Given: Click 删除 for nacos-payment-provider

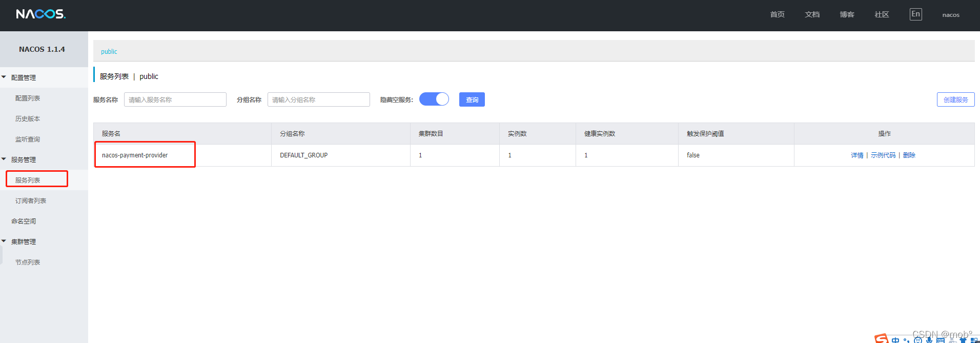Looking at the screenshot, I should (x=909, y=155).
